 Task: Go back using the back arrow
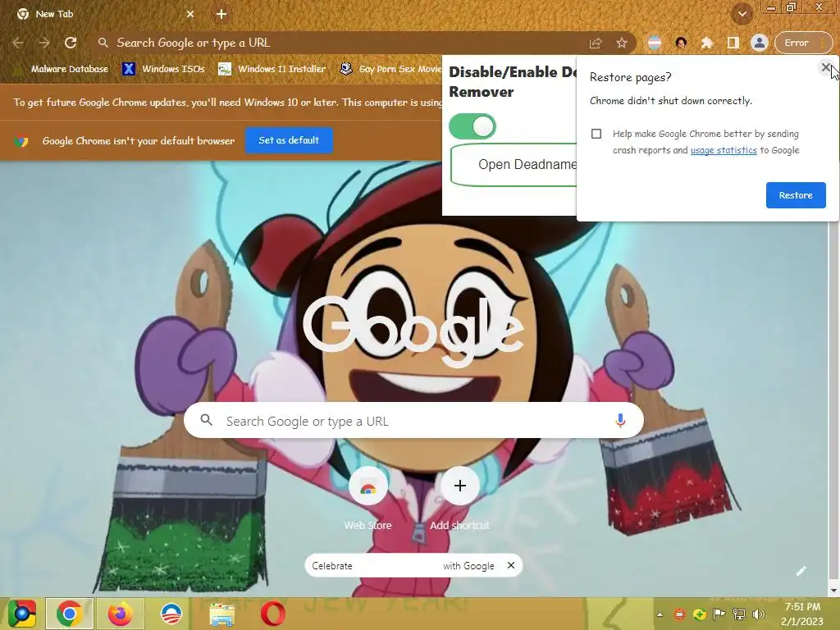point(18,43)
